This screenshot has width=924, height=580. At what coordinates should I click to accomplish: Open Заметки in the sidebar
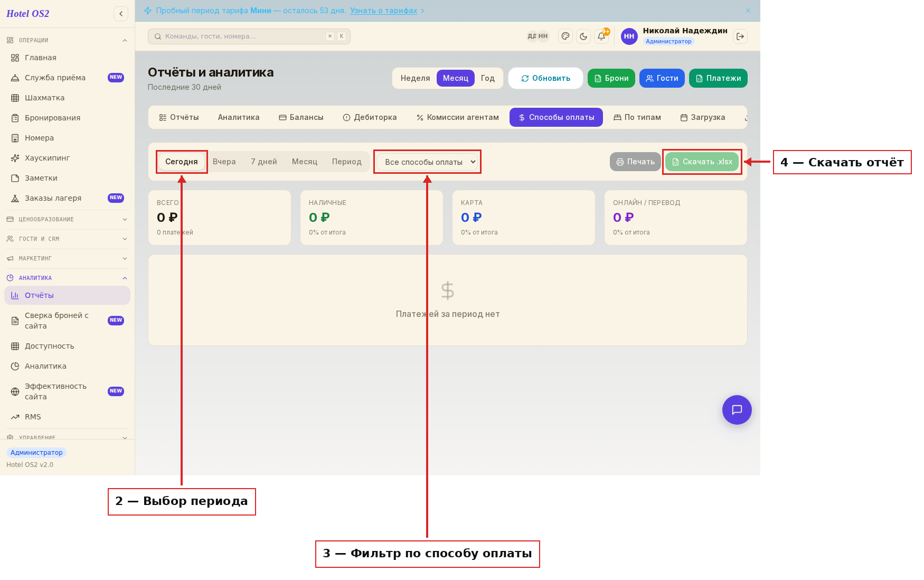pos(67,178)
